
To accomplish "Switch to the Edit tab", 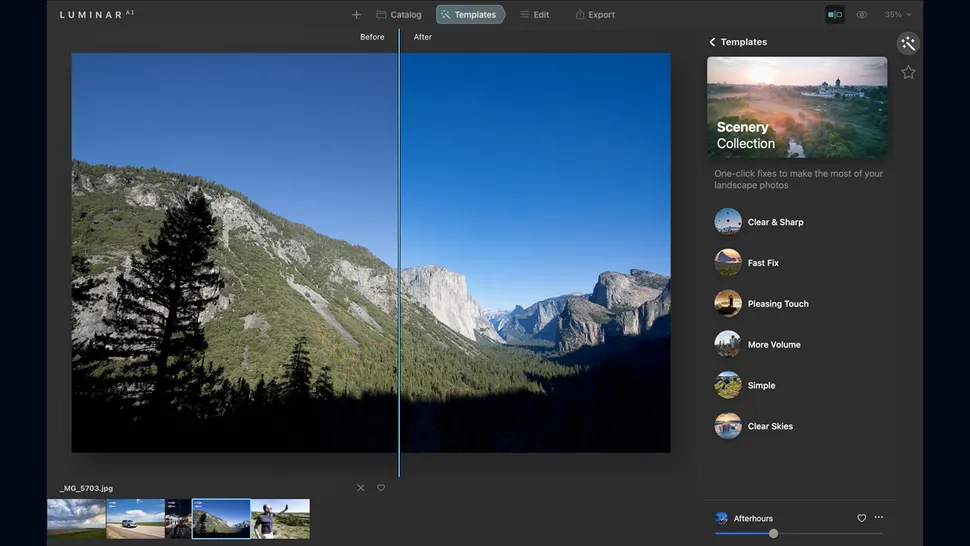I will point(535,15).
